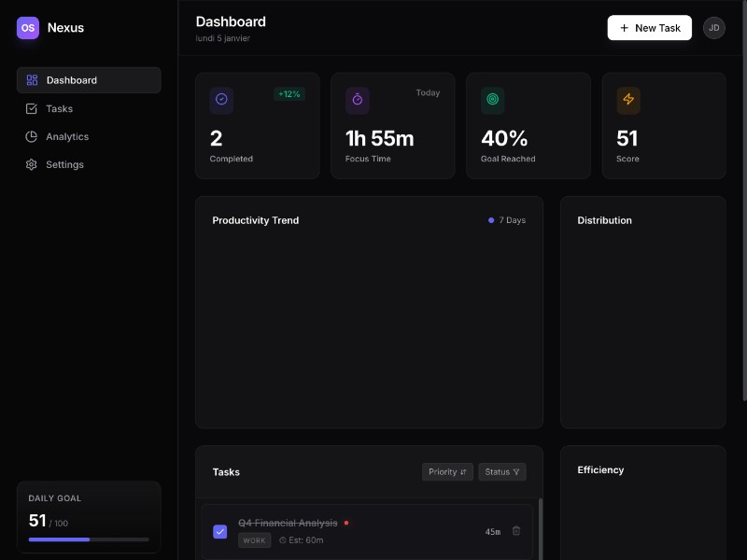Click the Settings gear icon in sidebar

[32, 164]
